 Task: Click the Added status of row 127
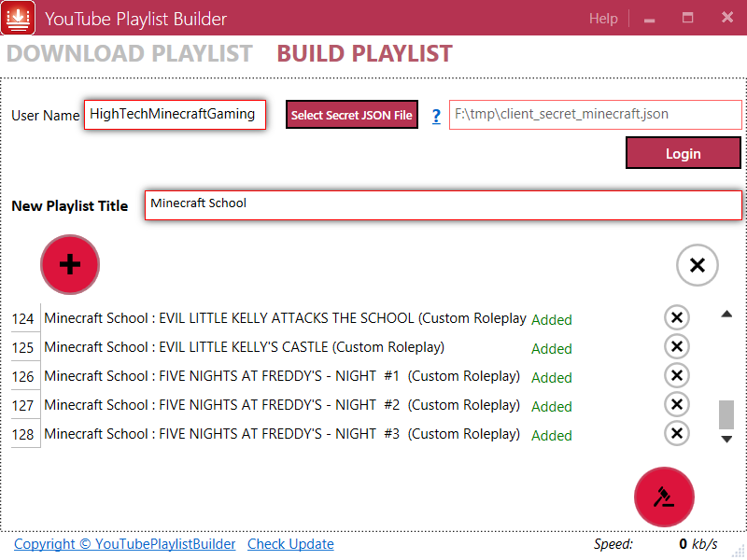[552, 407]
